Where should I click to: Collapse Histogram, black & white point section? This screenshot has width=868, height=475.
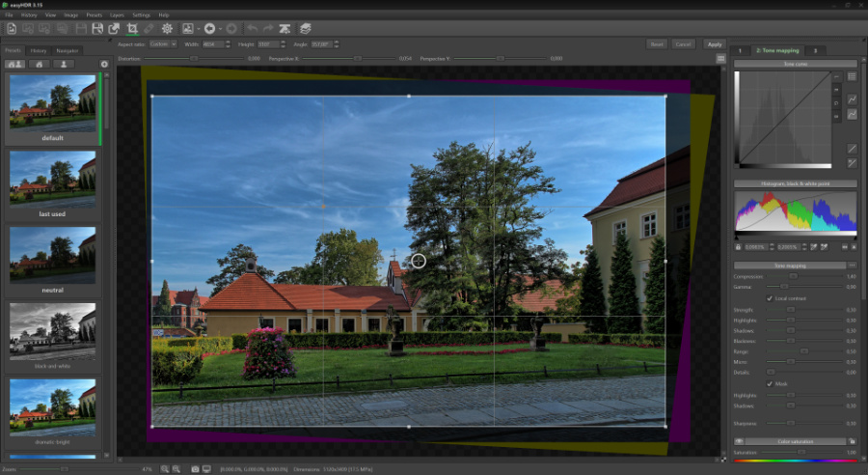pos(795,183)
